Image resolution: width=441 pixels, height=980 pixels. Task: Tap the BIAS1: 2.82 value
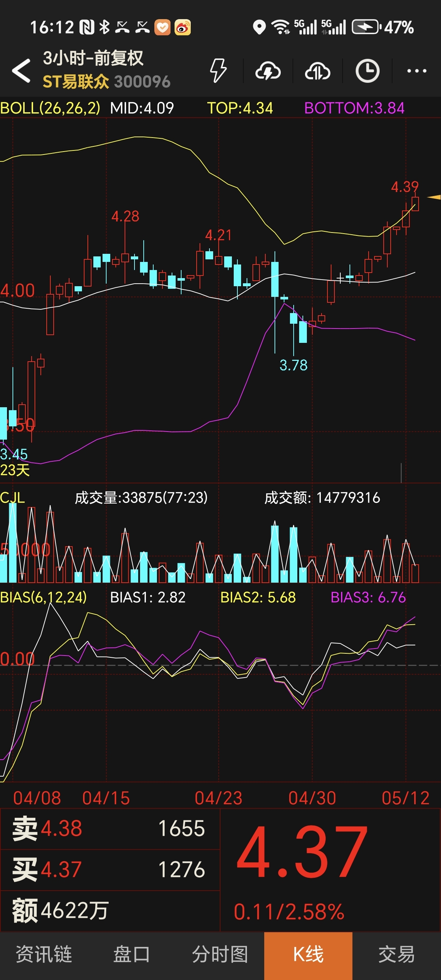click(x=147, y=597)
